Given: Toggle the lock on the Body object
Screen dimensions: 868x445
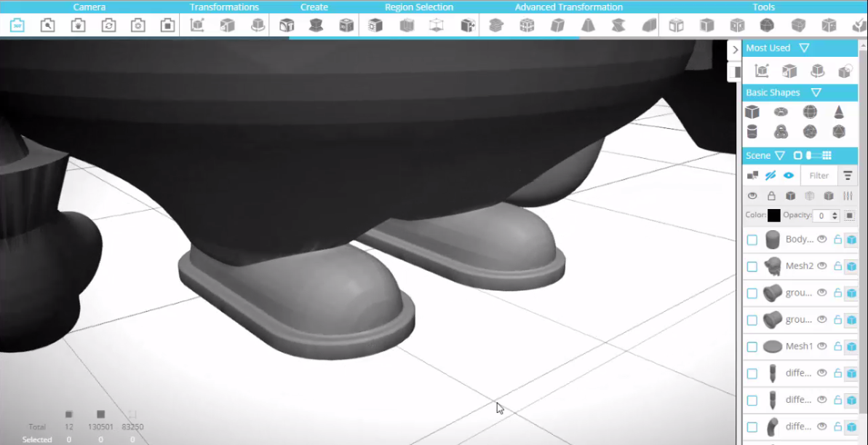Looking at the screenshot, I should [x=837, y=240].
